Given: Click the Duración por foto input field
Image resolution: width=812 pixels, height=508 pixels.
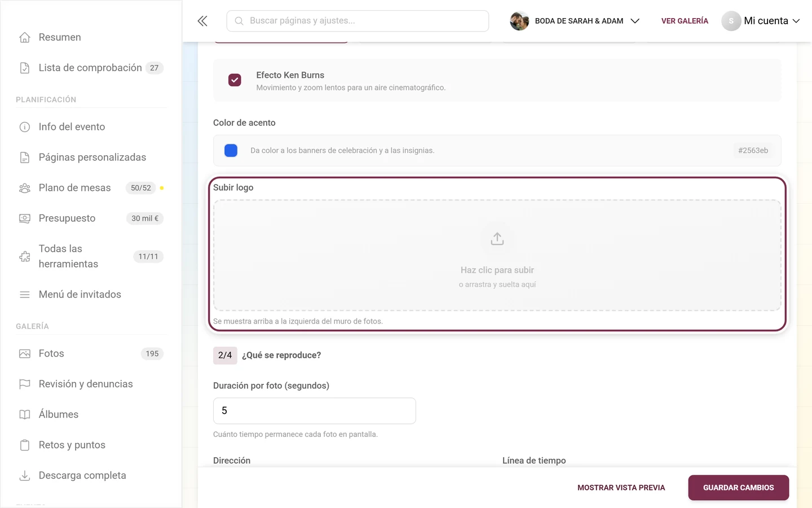Looking at the screenshot, I should tap(315, 411).
